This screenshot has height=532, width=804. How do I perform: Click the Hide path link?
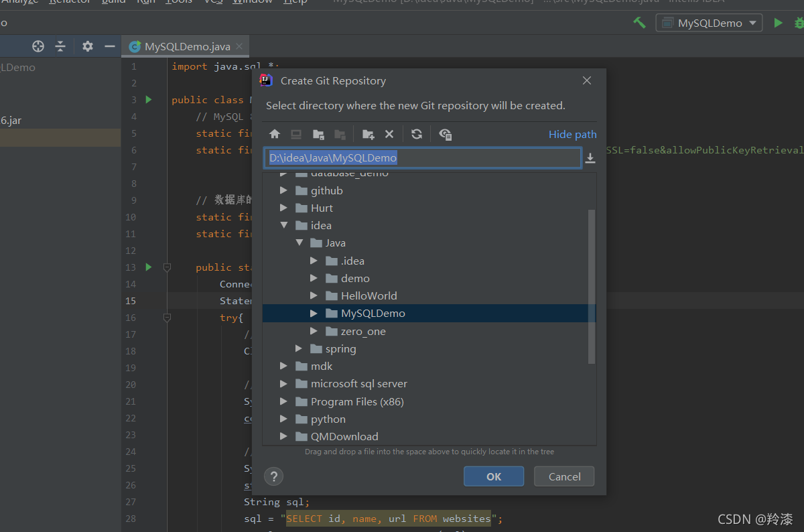tap(572, 134)
